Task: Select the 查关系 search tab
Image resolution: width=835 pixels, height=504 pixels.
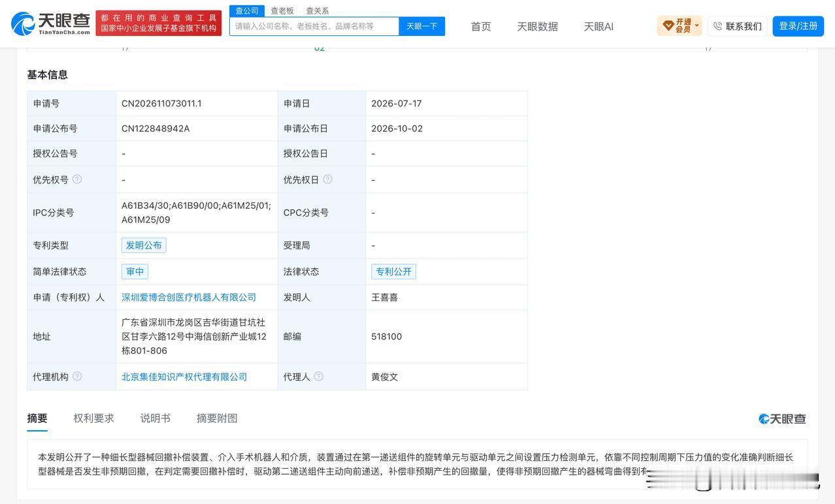Action: pyautogui.click(x=318, y=10)
